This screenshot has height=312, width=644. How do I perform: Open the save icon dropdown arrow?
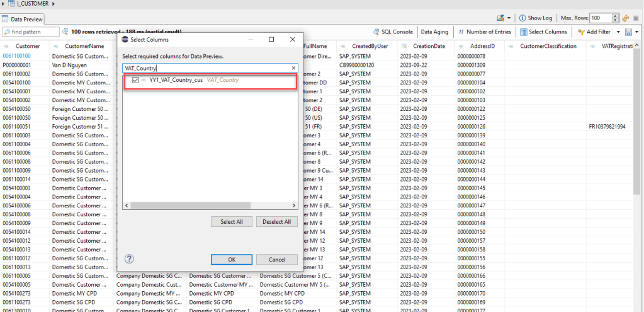637,32
